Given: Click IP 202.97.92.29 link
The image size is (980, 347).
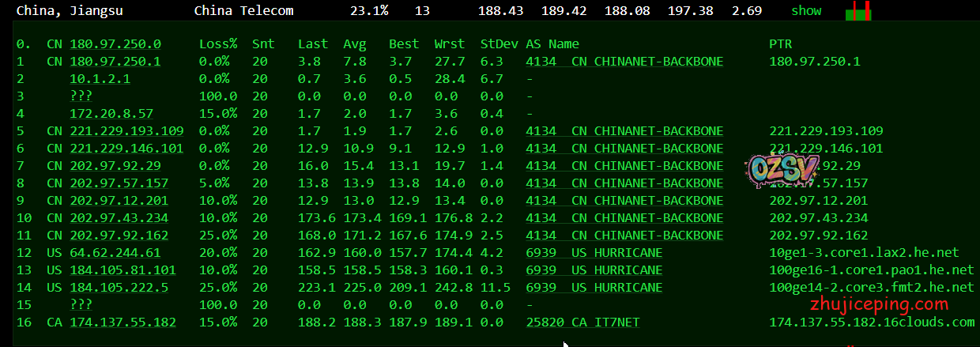Looking at the screenshot, I should point(115,166).
